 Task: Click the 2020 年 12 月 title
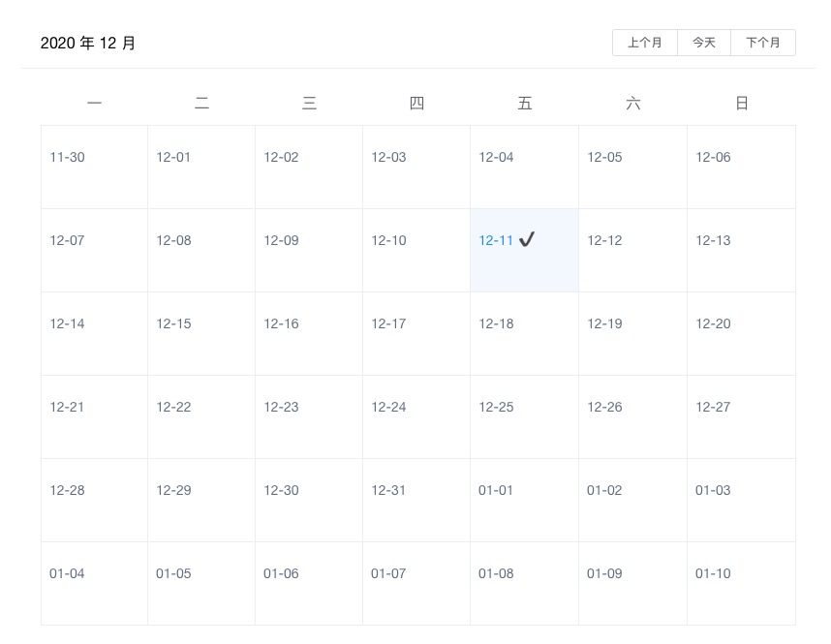click(88, 43)
